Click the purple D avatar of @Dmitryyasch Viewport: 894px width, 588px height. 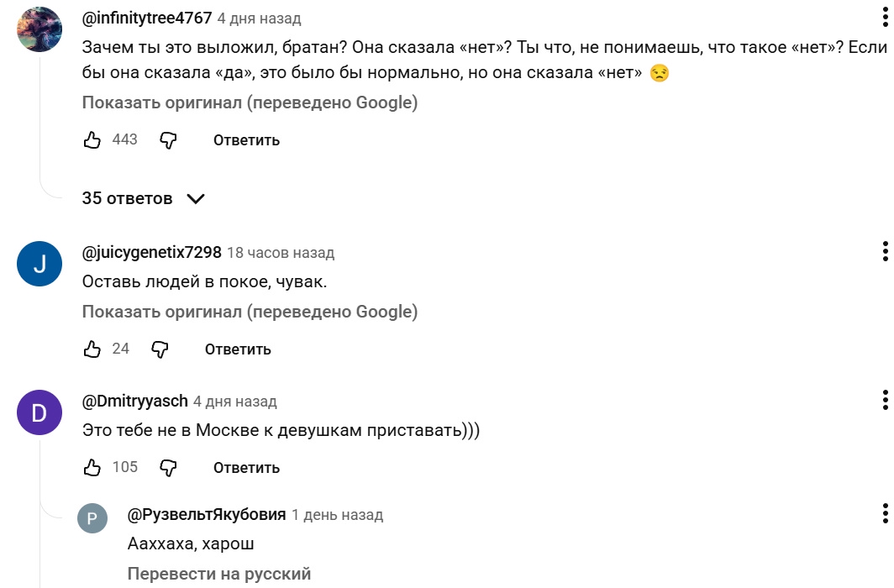[39, 412]
